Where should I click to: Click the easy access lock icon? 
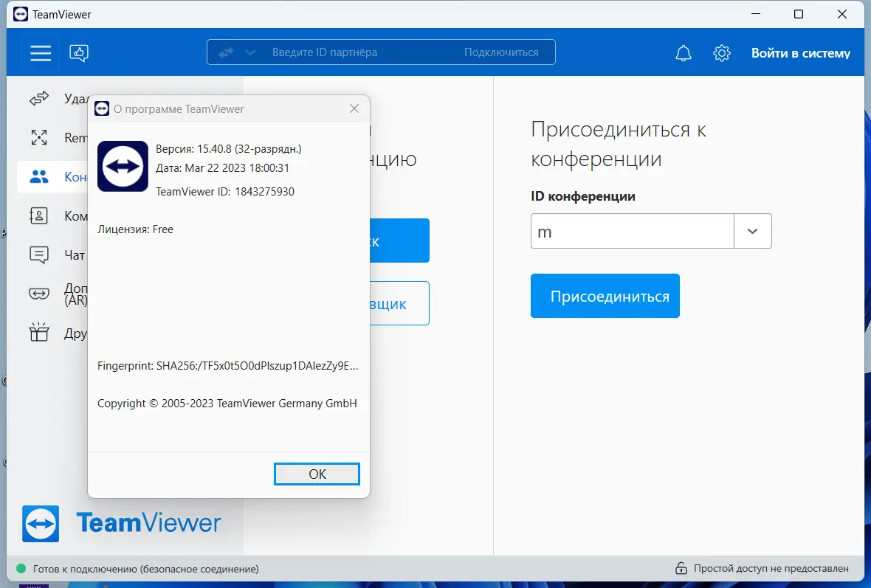tap(681, 568)
